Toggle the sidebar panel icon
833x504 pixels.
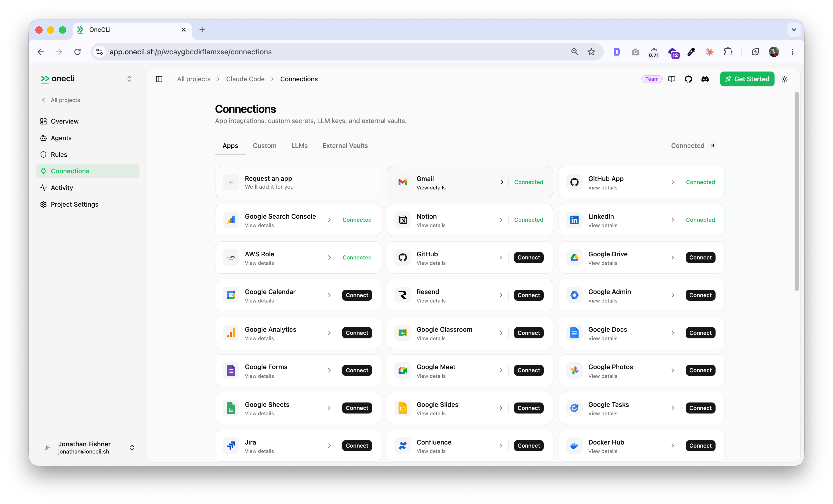tap(159, 79)
